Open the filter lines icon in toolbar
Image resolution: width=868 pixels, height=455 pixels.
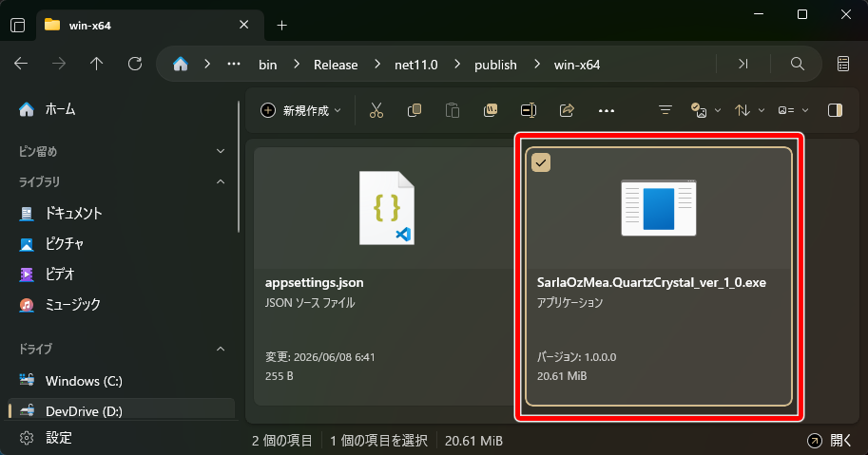coord(665,110)
